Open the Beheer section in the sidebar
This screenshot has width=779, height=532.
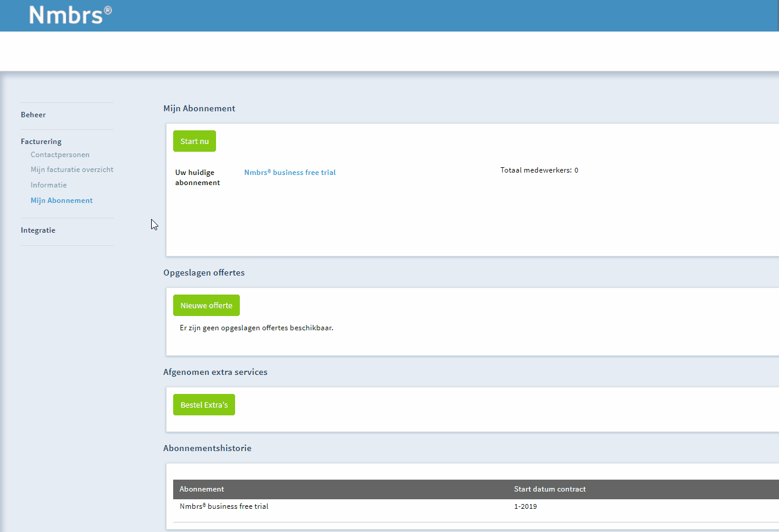[x=33, y=115]
